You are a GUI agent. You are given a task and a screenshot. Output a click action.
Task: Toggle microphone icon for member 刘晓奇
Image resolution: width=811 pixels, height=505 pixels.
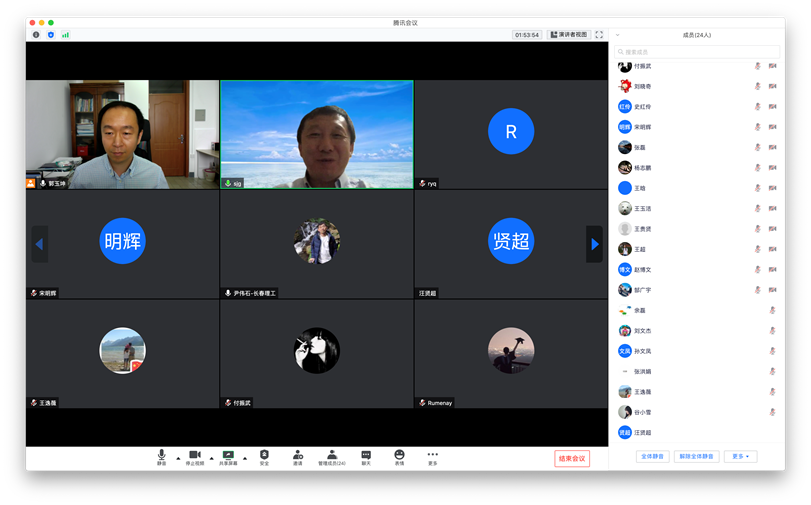(757, 86)
